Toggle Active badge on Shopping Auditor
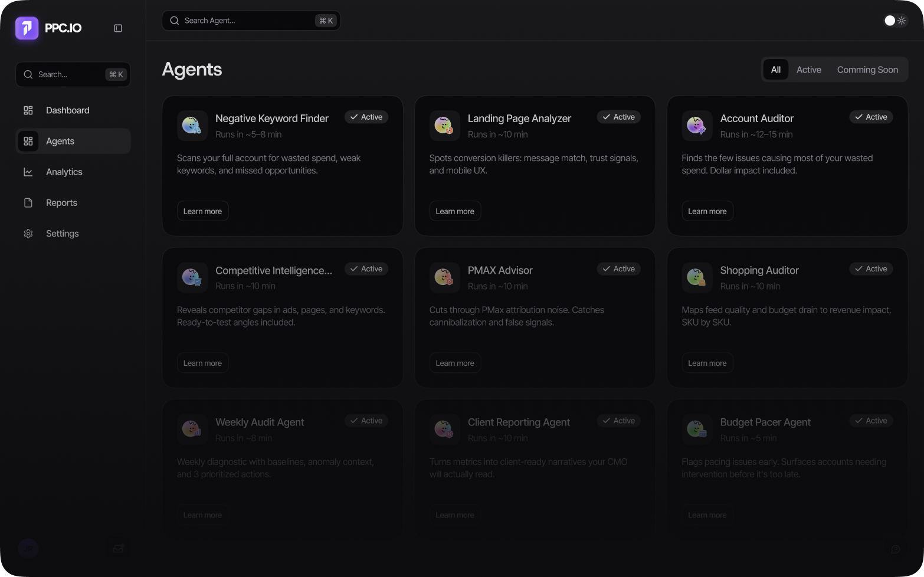Image resolution: width=924 pixels, height=577 pixels. coord(871,269)
